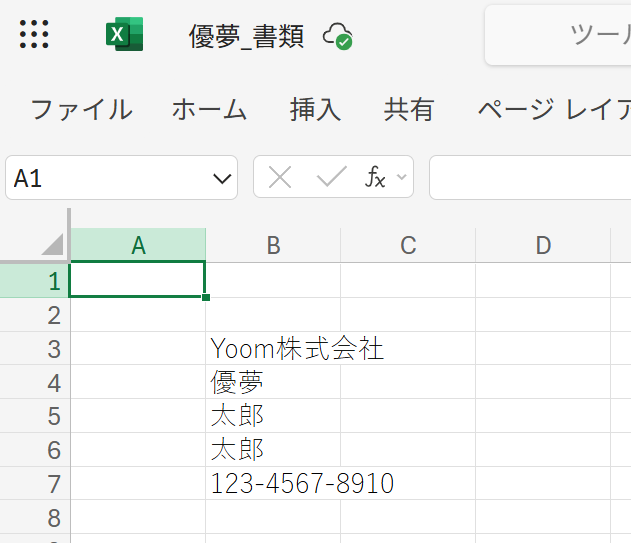The width and height of the screenshot is (631, 543).
Task: Select column B header
Action: (273, 245)
